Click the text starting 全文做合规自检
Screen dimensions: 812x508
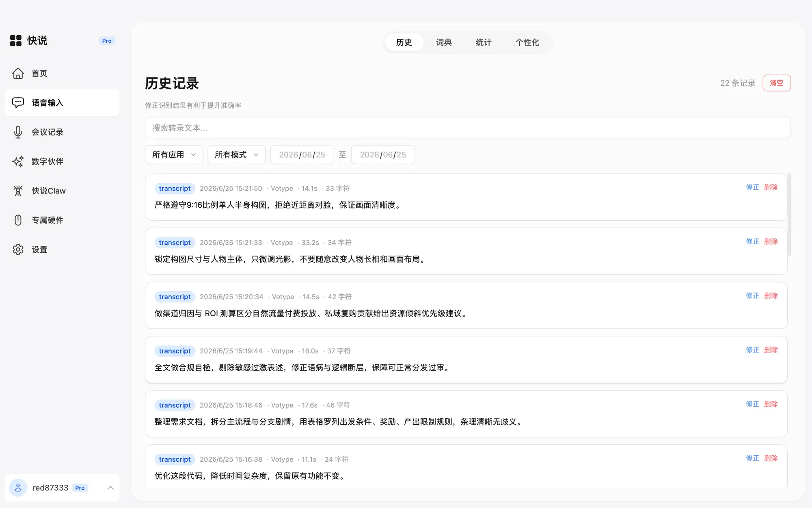303,368
